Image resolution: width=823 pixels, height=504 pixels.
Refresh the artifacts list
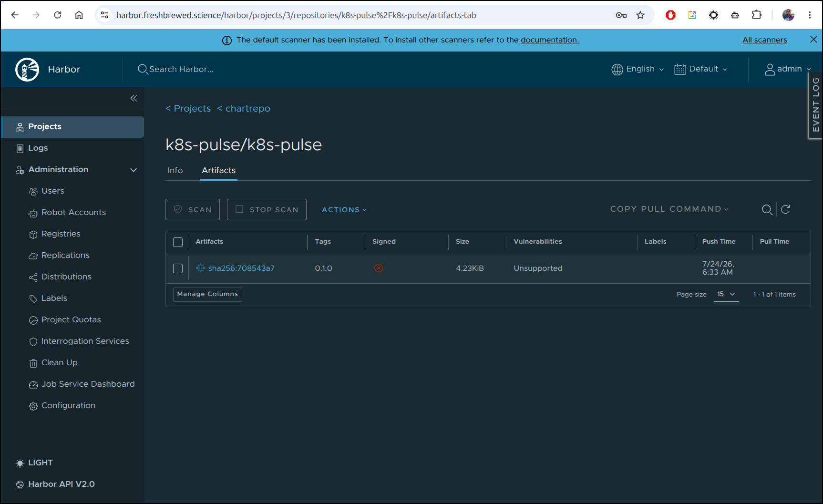786,209
